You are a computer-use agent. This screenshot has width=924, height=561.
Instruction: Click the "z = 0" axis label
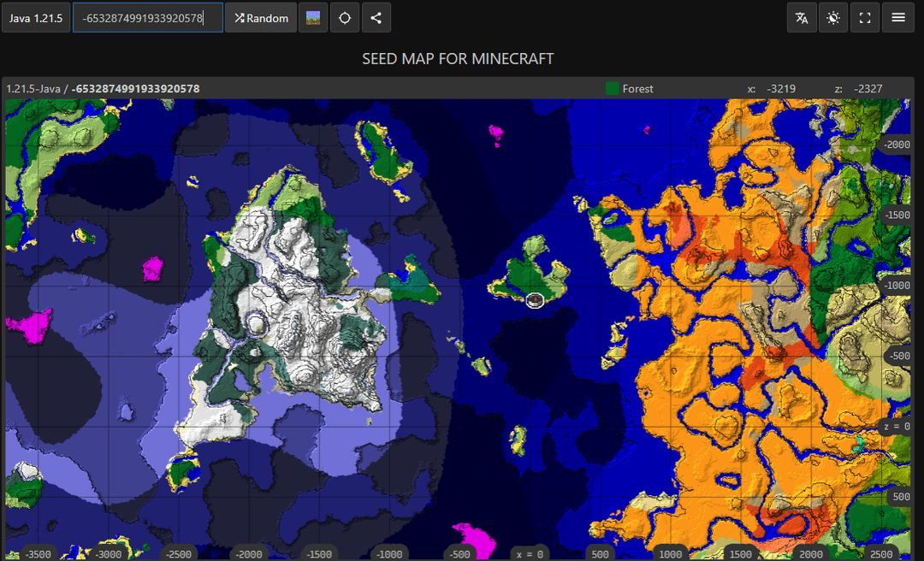pyautogui.click(x=896, y=426)
